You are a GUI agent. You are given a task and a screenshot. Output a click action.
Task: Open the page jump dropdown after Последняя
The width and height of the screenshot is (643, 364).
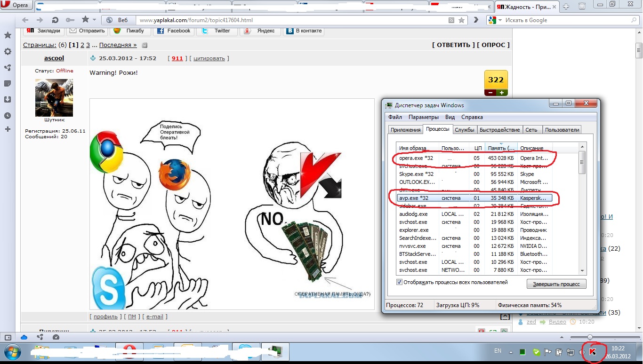click(145, 45)
